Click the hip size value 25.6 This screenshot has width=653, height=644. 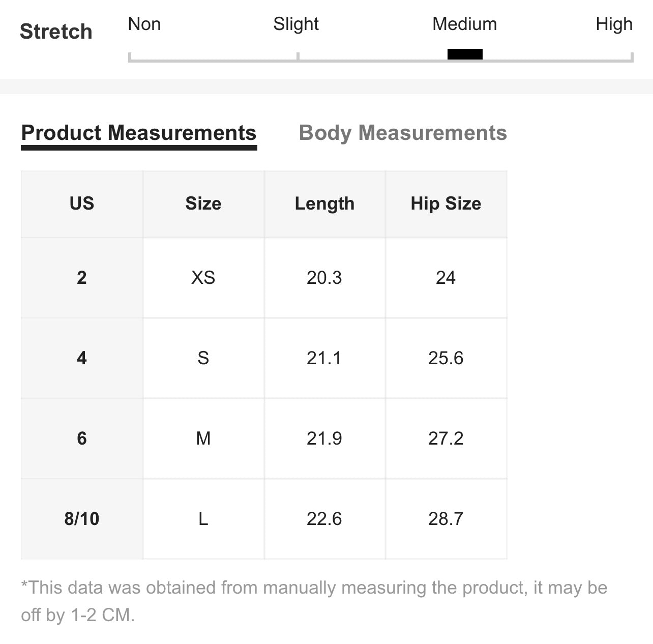[446, 358]
